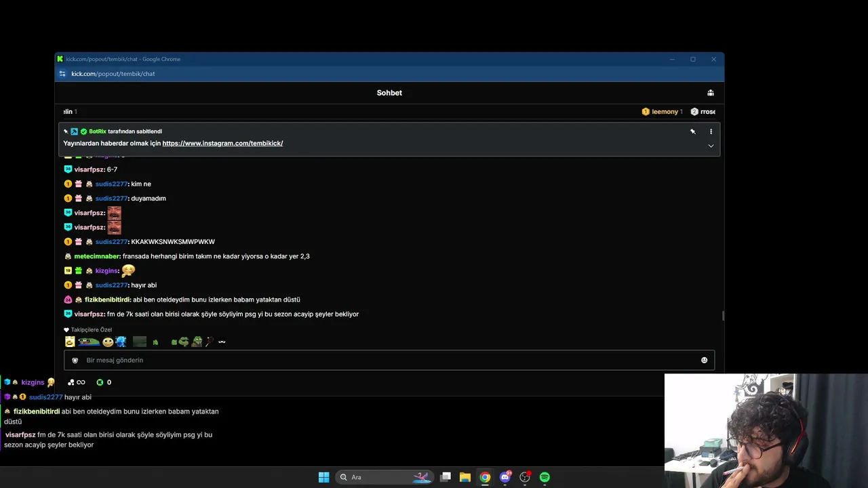The height and width of the screenshot is (488, 868).
Task: Click kizgins's yellow face emote in chat
Action: [128, 270]
